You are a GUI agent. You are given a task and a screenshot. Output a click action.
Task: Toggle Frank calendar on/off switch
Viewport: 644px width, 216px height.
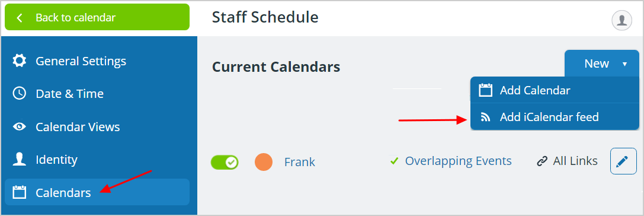225,162
